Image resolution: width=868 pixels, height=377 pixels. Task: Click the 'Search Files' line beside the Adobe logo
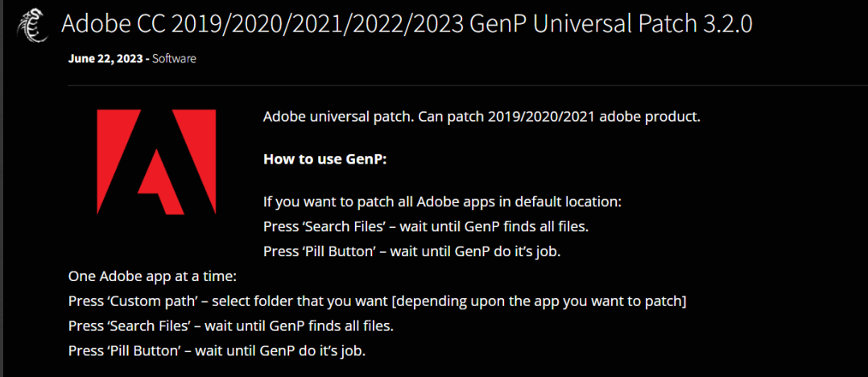point(426,226)
